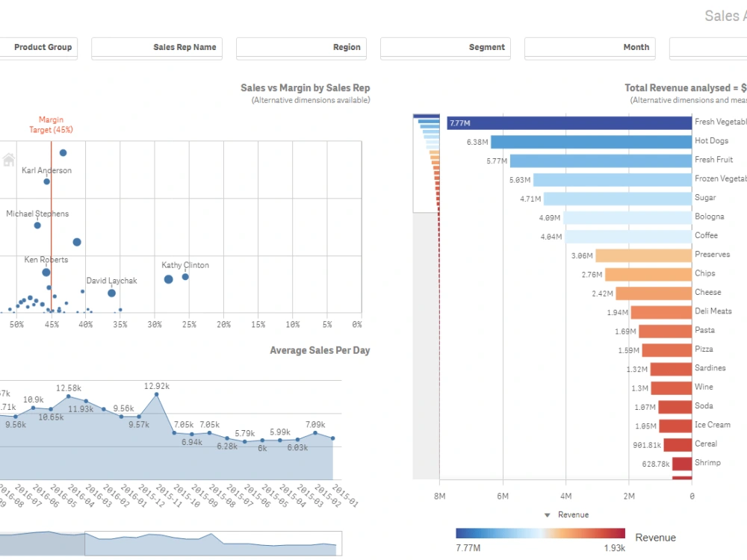This screenshot has height=560, width=747.
Task: Click the Revenue color gradient legend
Action: click(540, 533)
